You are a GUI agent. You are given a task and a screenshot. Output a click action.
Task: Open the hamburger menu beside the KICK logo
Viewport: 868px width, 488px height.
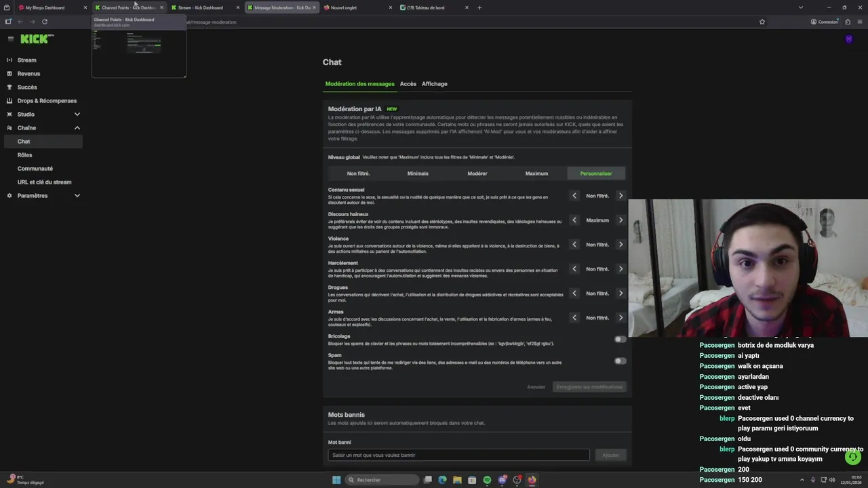tap(10, 39)
